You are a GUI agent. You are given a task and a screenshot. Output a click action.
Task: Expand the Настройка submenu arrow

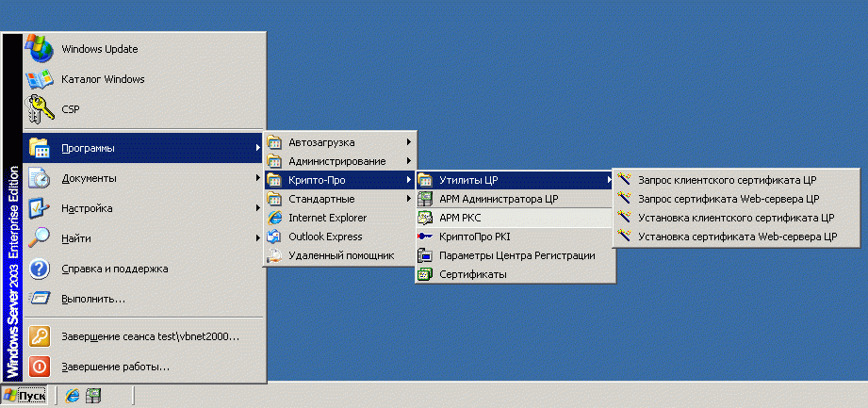click(x=258, y=208)
